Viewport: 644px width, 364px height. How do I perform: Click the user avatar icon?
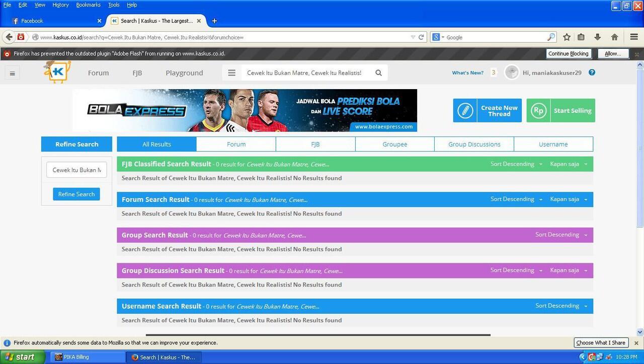tap(512, 72)
